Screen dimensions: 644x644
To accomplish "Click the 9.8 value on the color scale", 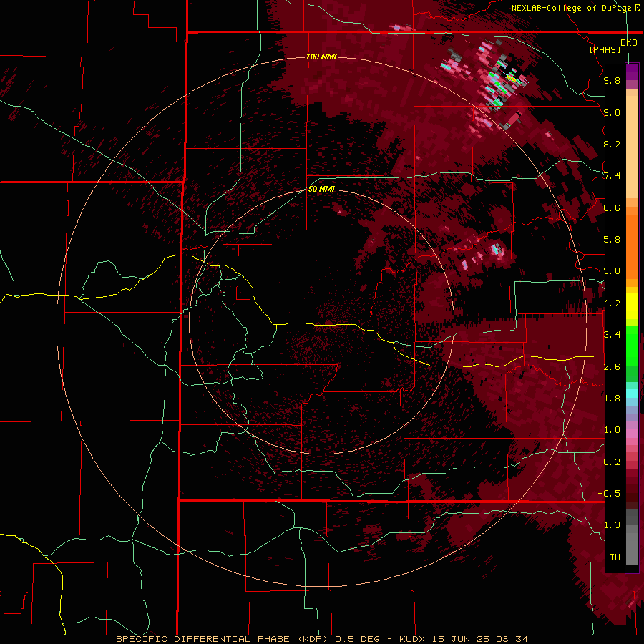I will (x=612, y=80).
